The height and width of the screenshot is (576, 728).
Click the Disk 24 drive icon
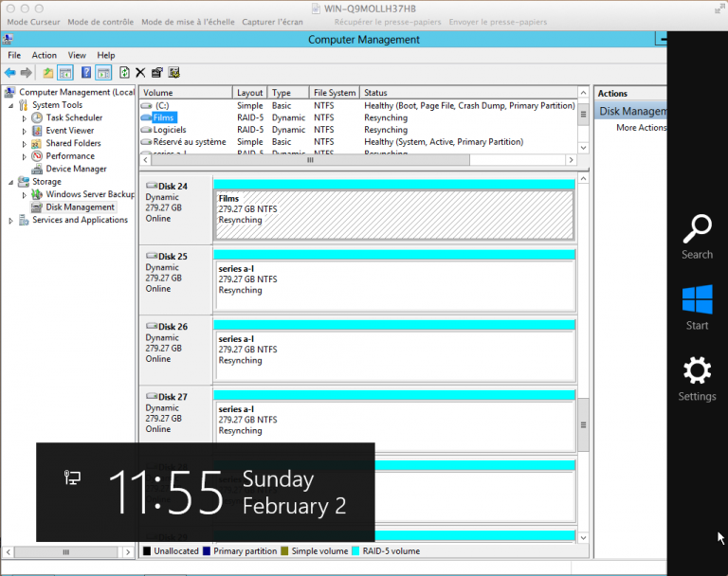click(x=152, y=186)
